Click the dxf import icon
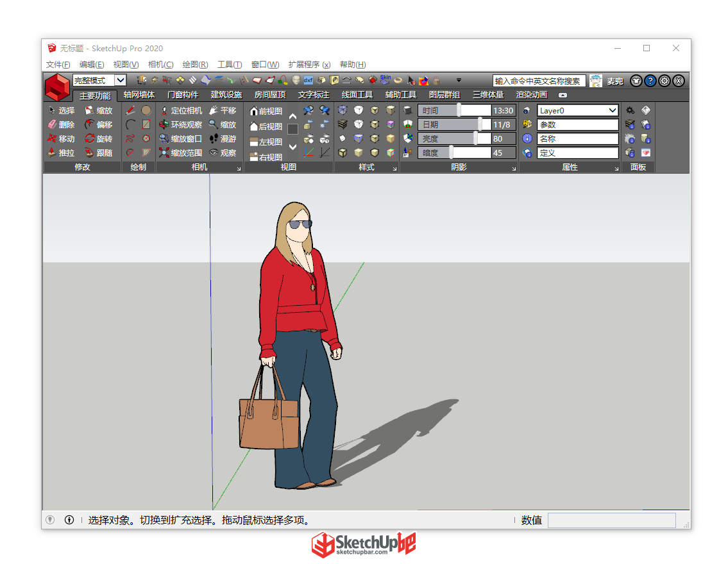Viewport: 728px width, 564px height. click(x=309, y=80)
